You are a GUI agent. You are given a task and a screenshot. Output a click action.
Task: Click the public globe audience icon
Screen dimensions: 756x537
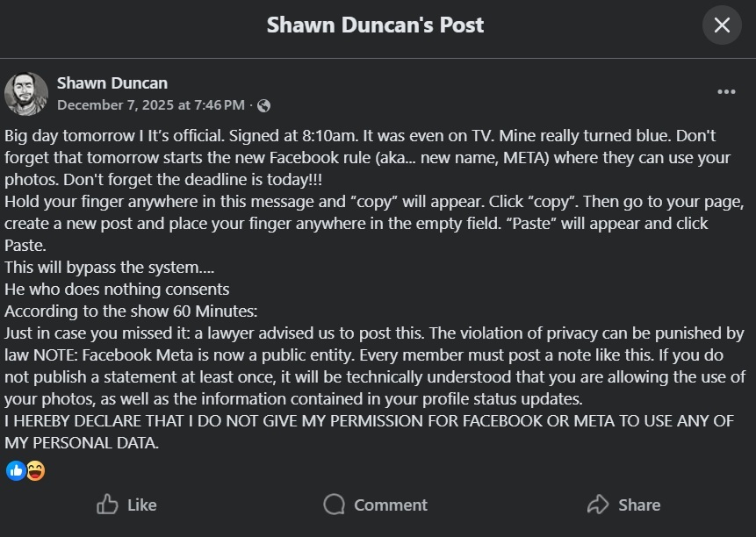(x=263, y=106)
